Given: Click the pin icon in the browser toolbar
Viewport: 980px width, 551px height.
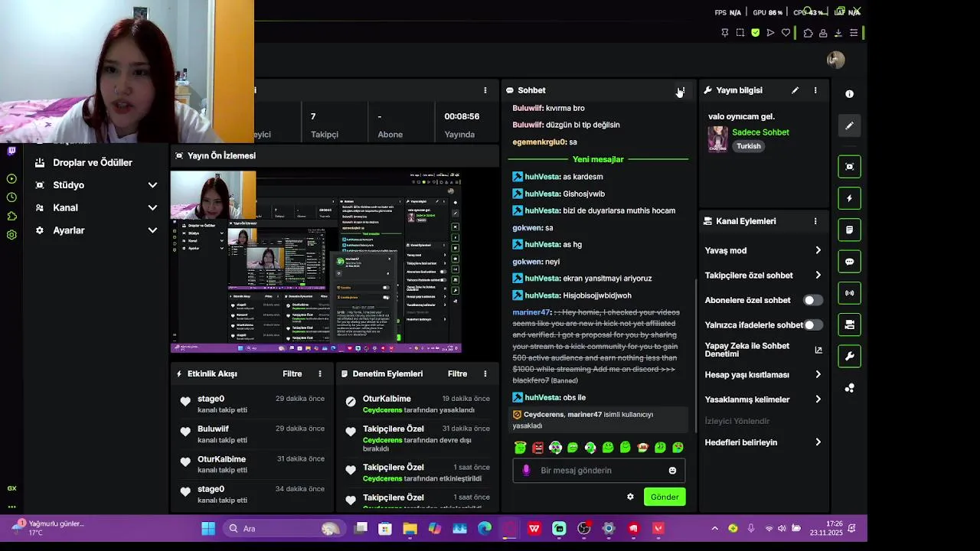Looking at the screenshot, I should click(x=725, y=33).
